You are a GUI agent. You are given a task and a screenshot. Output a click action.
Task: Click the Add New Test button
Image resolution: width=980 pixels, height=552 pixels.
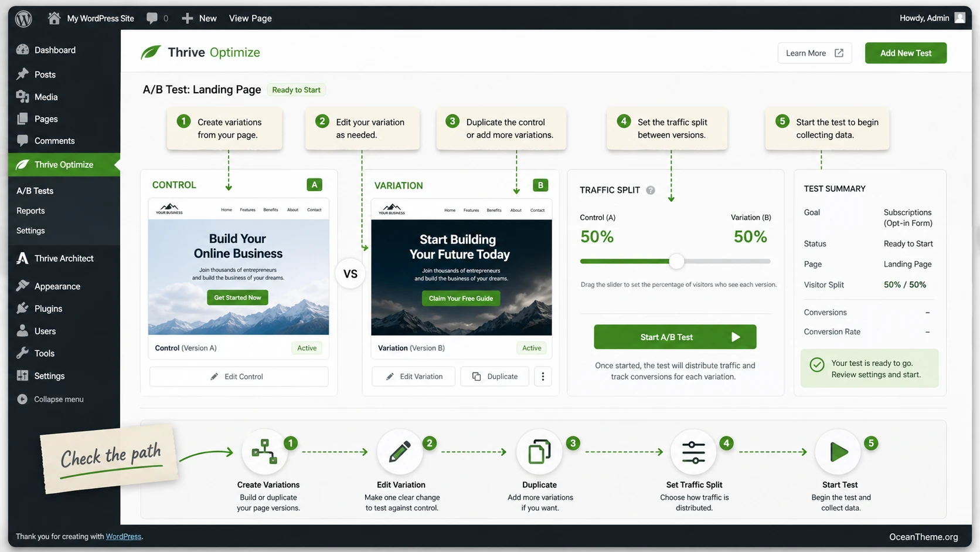pyautogui.click(x=906, y=53)
